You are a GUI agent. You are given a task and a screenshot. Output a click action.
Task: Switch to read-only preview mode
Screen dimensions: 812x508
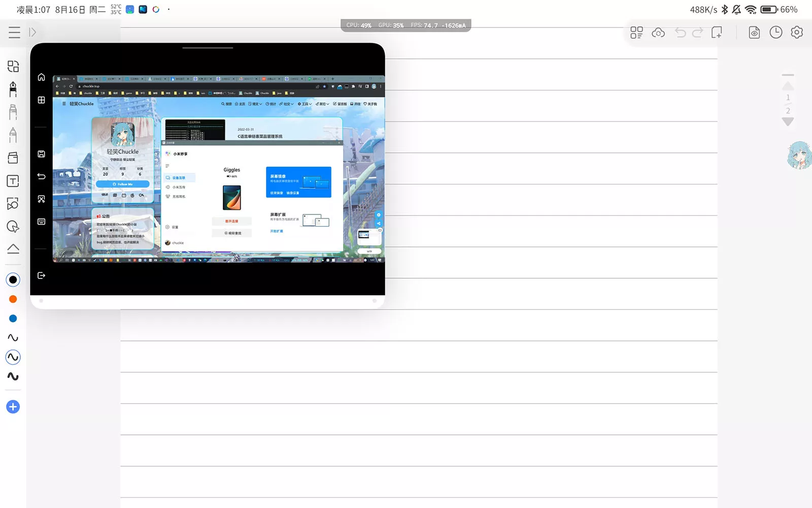click(754, 33)
